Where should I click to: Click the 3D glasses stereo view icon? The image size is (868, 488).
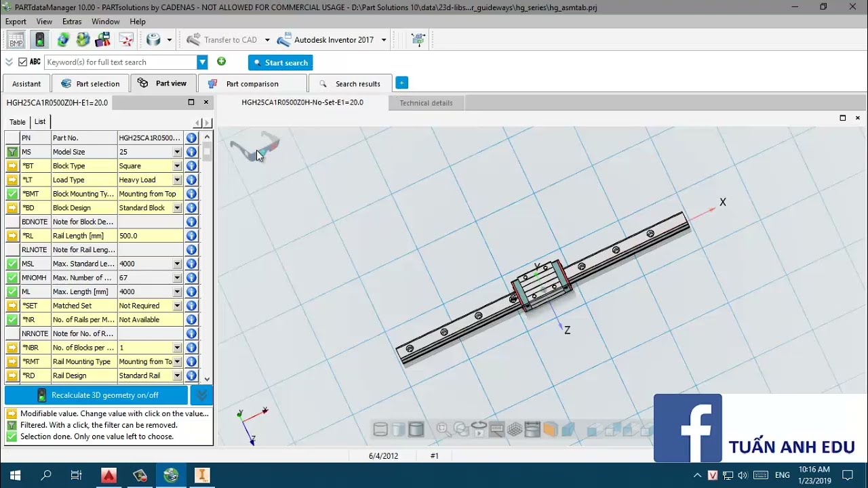(254, 146)
